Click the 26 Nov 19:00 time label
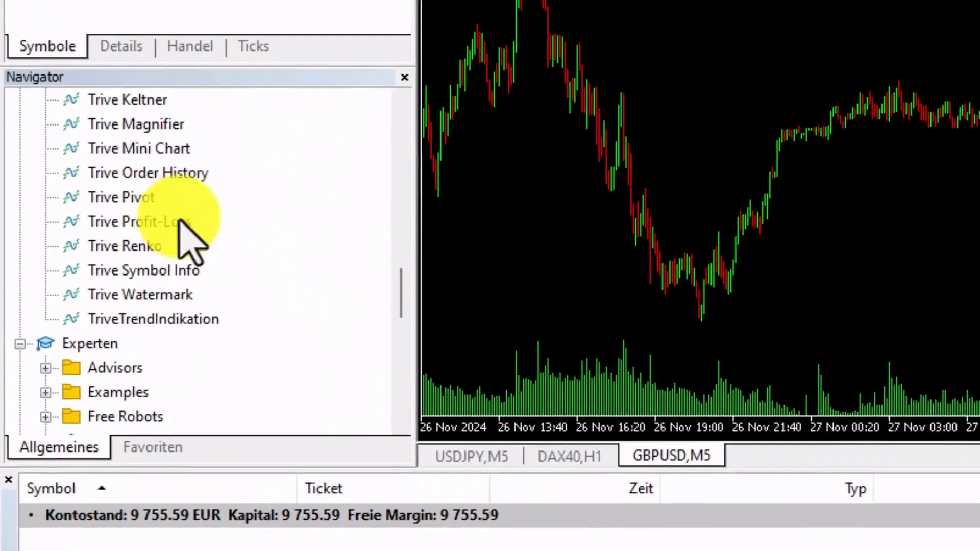The width and height of the screenshot is (980, 551). (x=689, y=427)
